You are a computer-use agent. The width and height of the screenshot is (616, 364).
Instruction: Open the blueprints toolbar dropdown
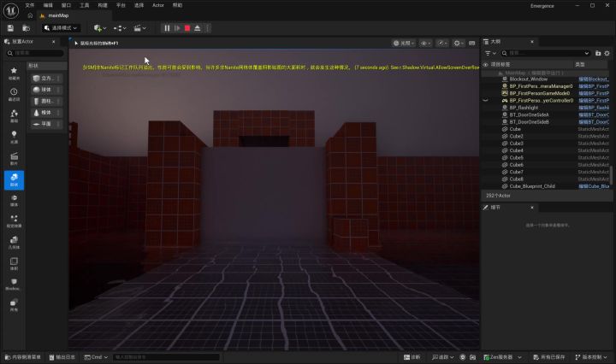[x=120, y=28]
